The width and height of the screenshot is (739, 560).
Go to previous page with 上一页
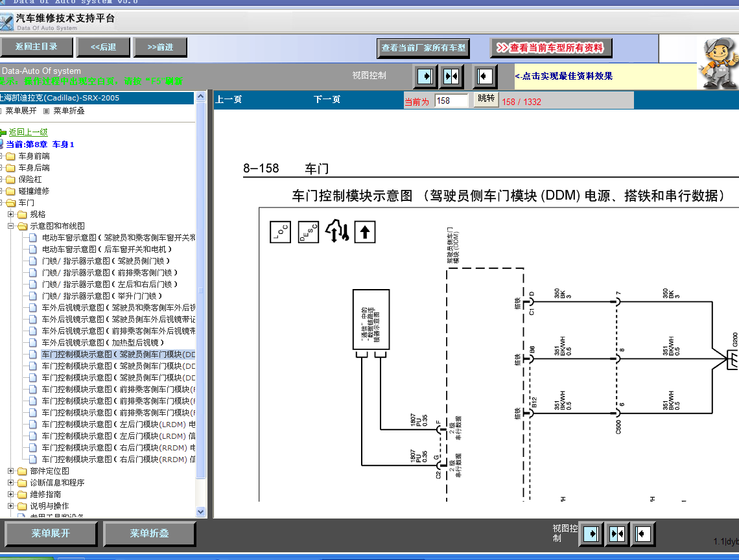(229, 100)
